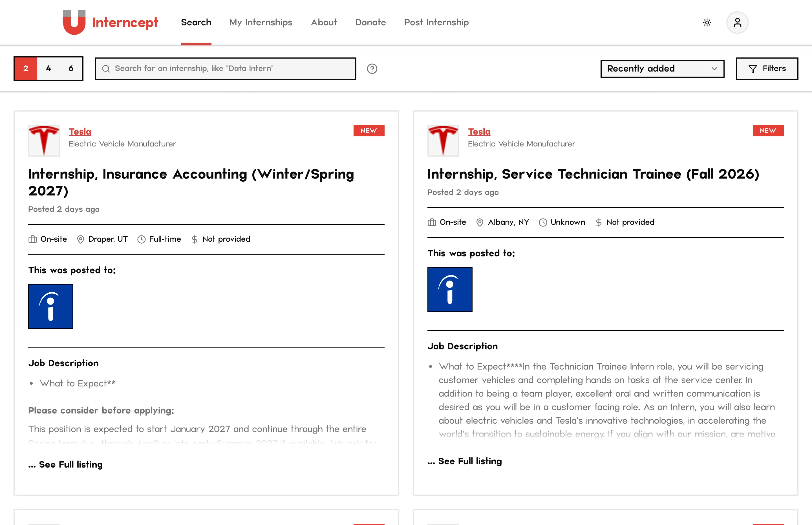Focus the internship search input field
This screenshot has height=525, width=812.
[x=226, y=68]
